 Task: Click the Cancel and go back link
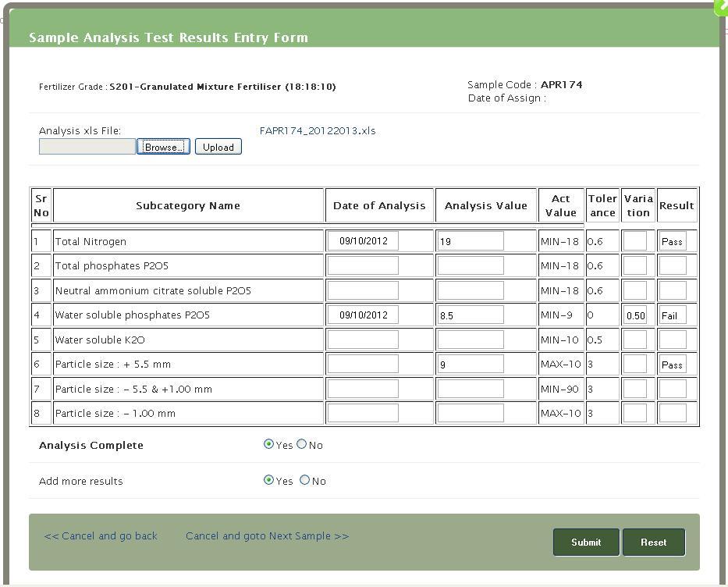[x=101, y=536]
